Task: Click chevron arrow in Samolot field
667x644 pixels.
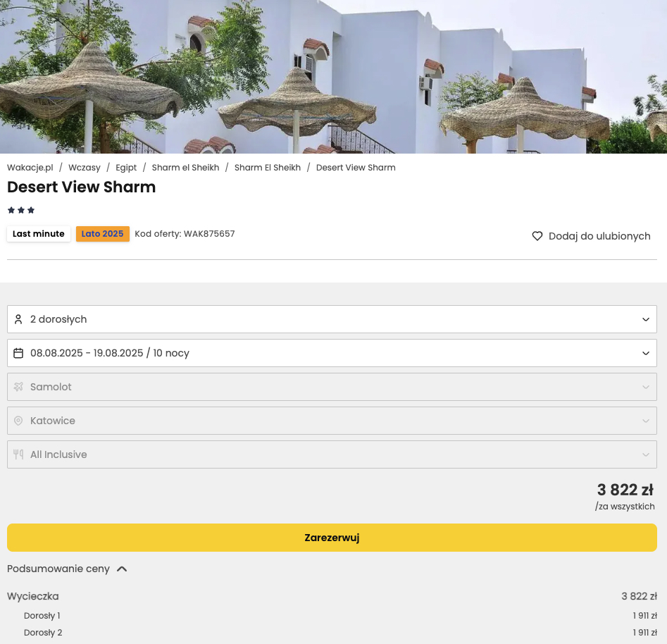Action: point(646,387)
